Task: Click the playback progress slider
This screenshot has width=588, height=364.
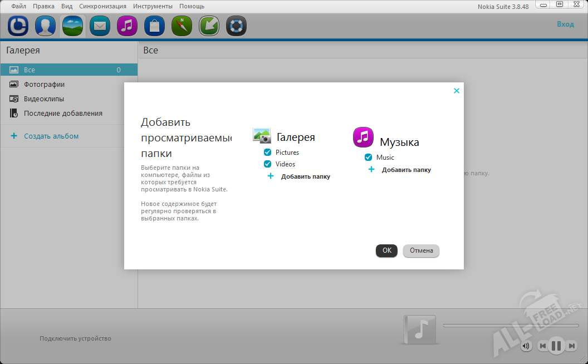Action: click(x=510, y=325)
